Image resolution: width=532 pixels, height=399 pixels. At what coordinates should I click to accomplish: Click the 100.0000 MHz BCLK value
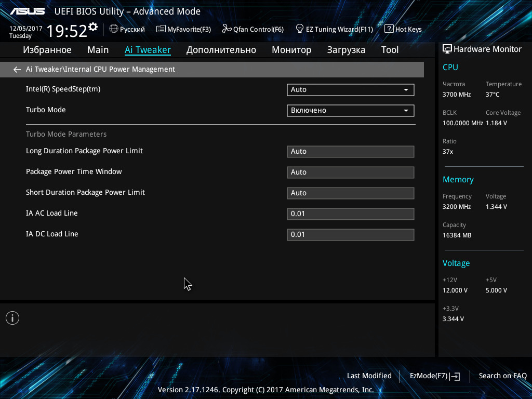[x=463, y=123]
